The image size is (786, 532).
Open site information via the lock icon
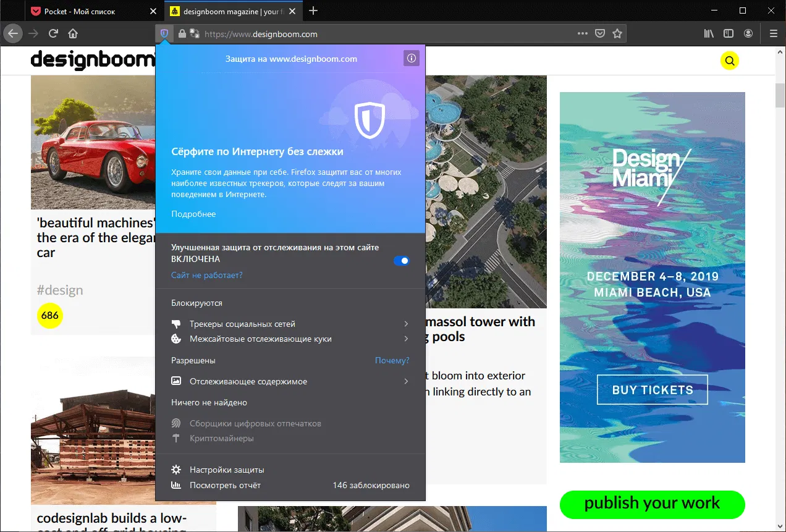pos(182,33)
